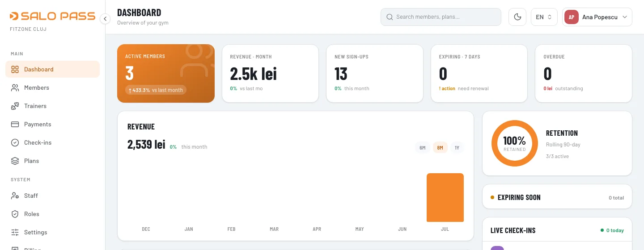The width and height of the screenshot is (644, 250).
Task: Open Dashboard in sidebar
Action: (x=52, y=69)
